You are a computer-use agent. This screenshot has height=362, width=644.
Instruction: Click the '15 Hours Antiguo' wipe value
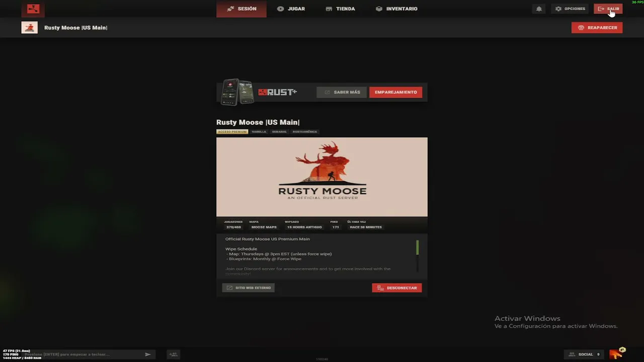pyautogui.click(x=304, y=227)
